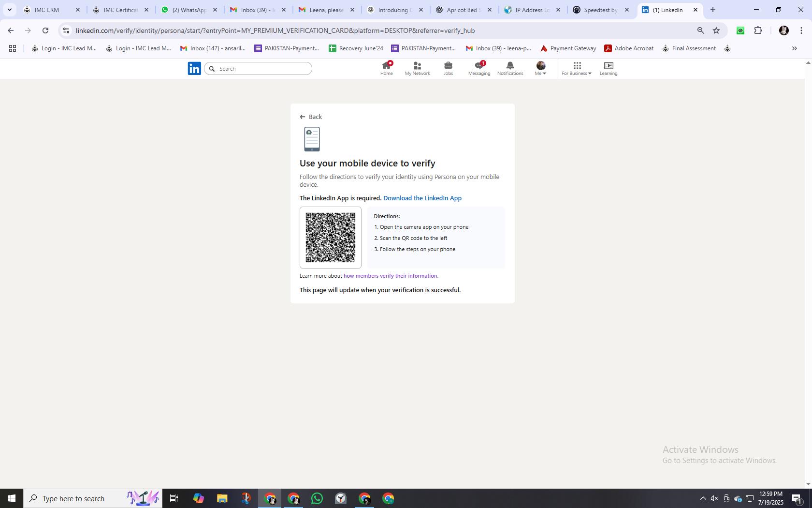Reload the page
The image size is (812, 508).
click(x=45, y=30)
